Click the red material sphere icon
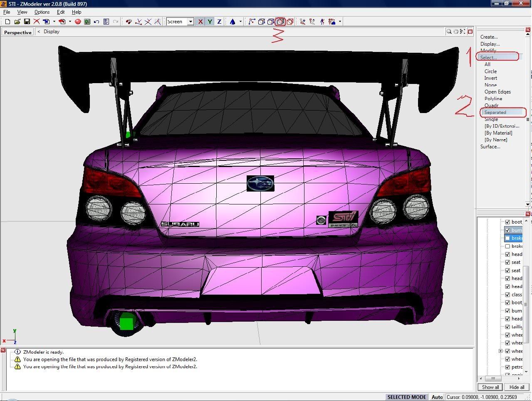 click(78, 22)
